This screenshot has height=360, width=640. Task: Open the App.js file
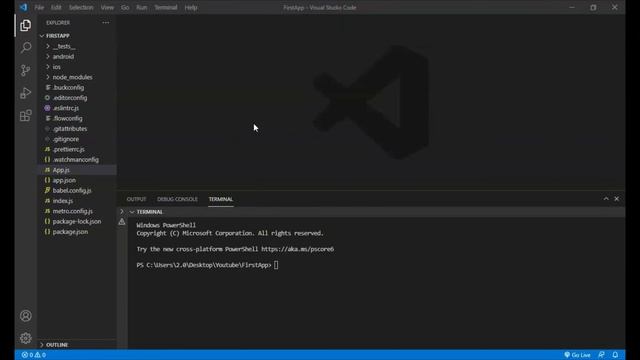coord(77,170)
